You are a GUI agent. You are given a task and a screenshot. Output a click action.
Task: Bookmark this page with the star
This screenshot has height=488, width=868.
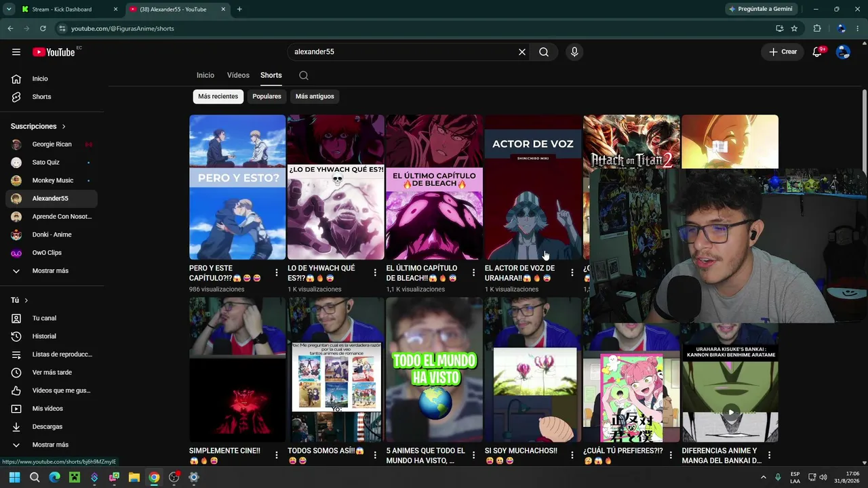794,28
